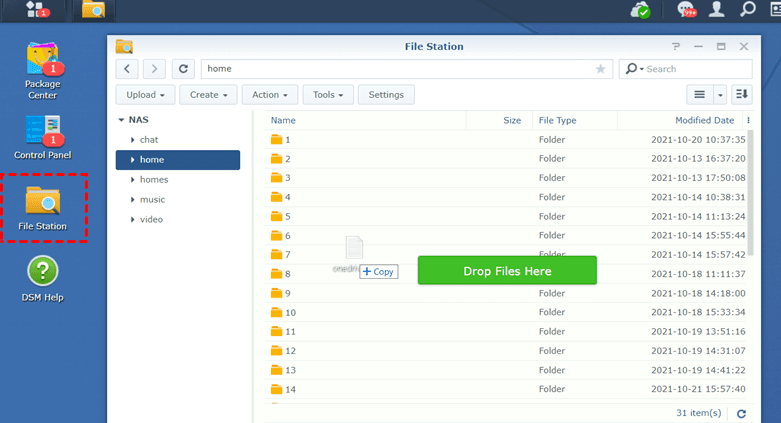Open the taskbar search magnifier
Viewport: 781px width, 423px height.
(748, 9)
